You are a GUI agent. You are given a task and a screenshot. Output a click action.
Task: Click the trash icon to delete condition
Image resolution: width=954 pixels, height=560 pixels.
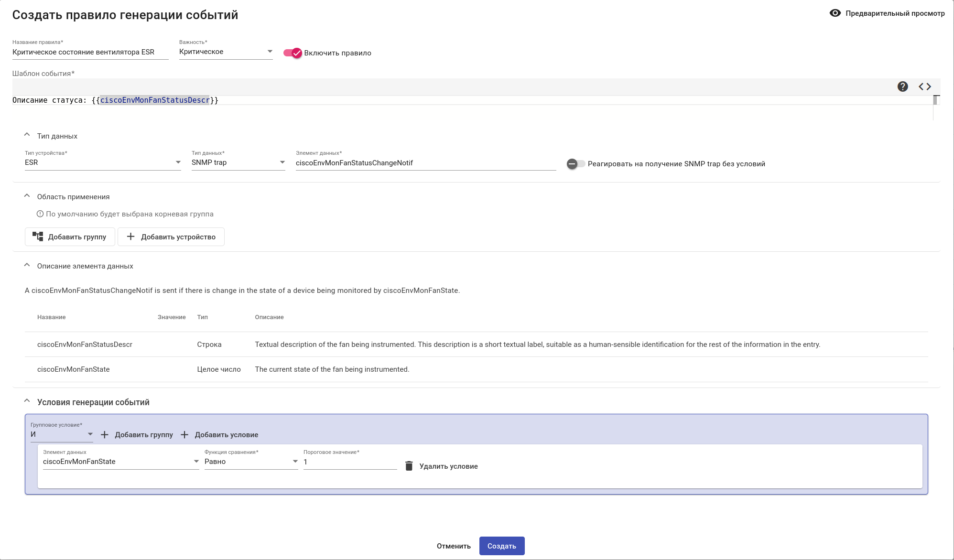tap(409, 466)
